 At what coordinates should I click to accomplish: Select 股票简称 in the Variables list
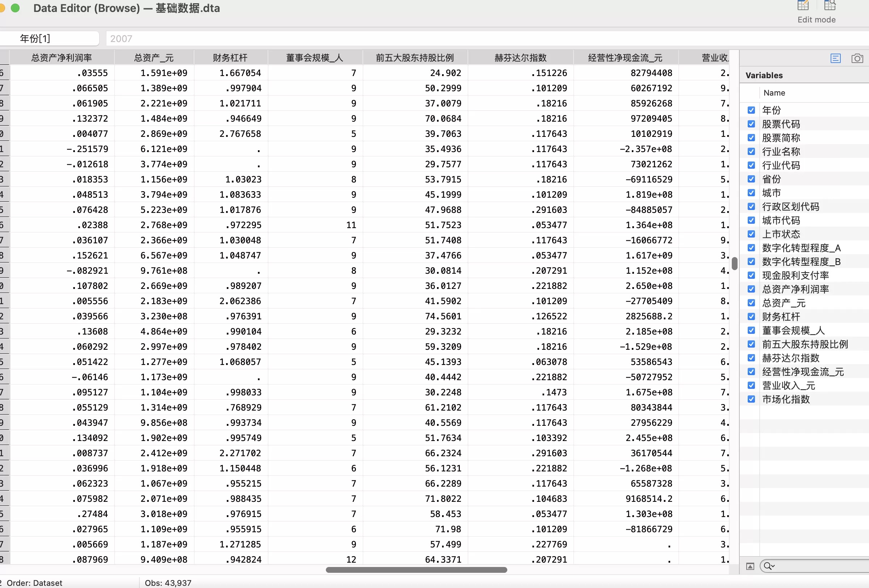point(781,138)
